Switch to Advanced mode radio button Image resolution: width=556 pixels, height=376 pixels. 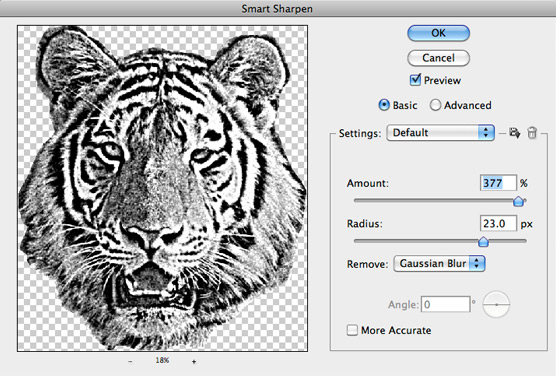435,105
